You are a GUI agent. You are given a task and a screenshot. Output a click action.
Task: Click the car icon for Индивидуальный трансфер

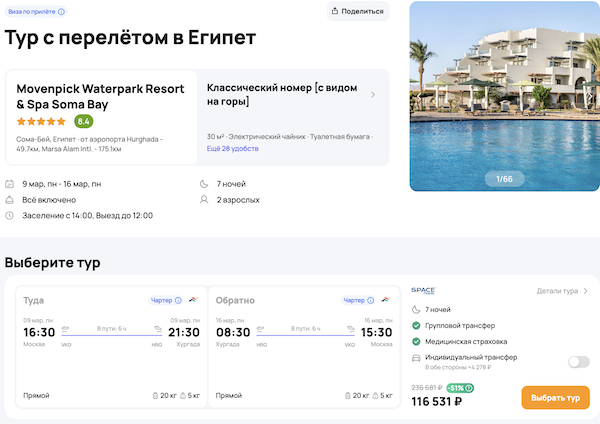coord(416,357)
